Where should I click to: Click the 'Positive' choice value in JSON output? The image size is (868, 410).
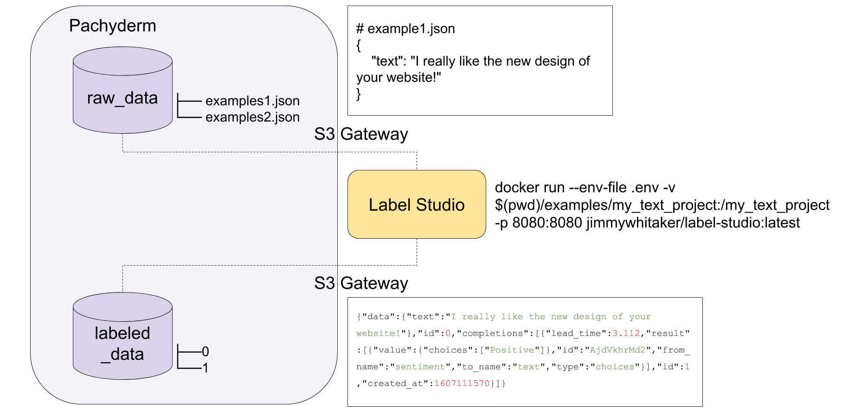[512, 350]
